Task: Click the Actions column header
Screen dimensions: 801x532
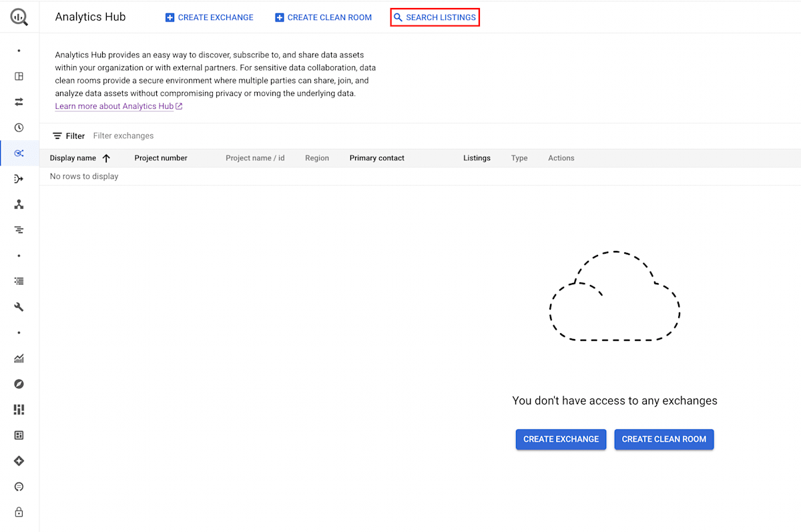Action: (561, 158)
